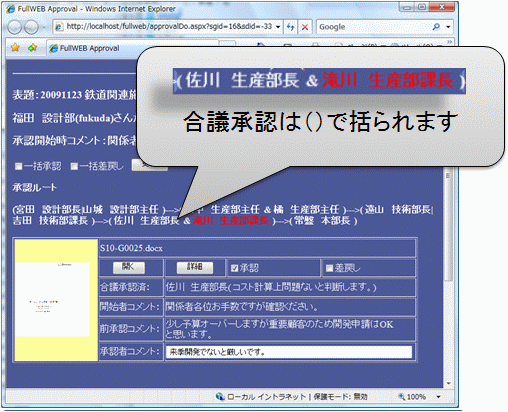Image resolution: width=508 pixels, height=412 pixels.
Task: Check the 差戻し checkbox
Action: click(329, 268)
